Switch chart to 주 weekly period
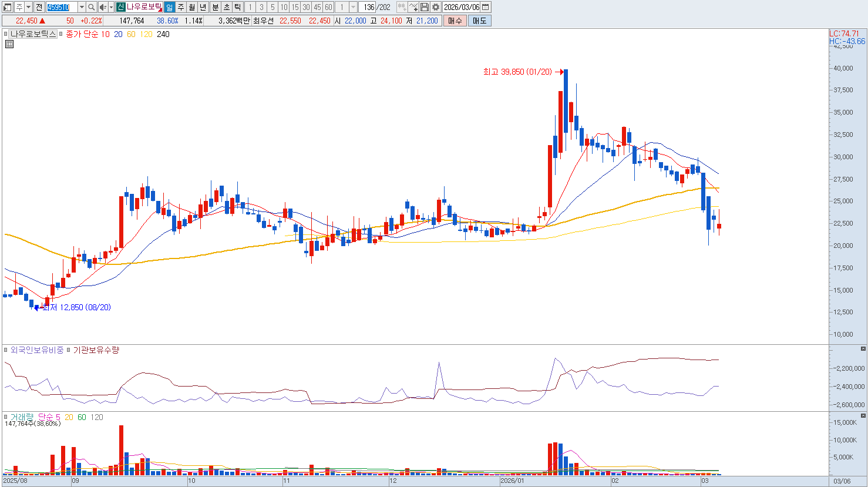The width and height of the screenshot is (868, 487). 181,7
